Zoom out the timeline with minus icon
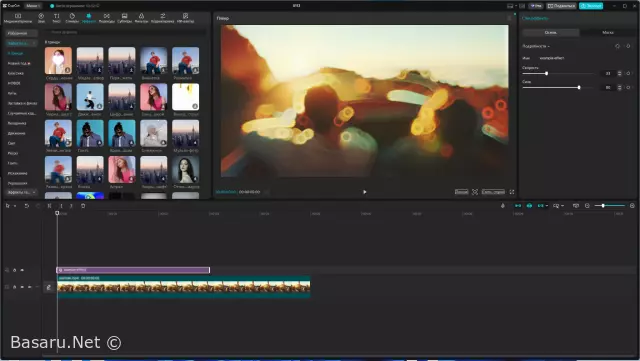 pyautogui.click(x=587, y=206)
